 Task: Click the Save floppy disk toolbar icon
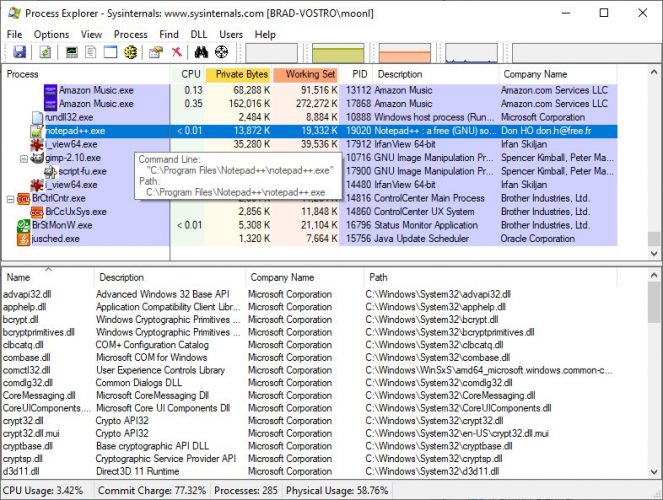click(x=19, y=52)
